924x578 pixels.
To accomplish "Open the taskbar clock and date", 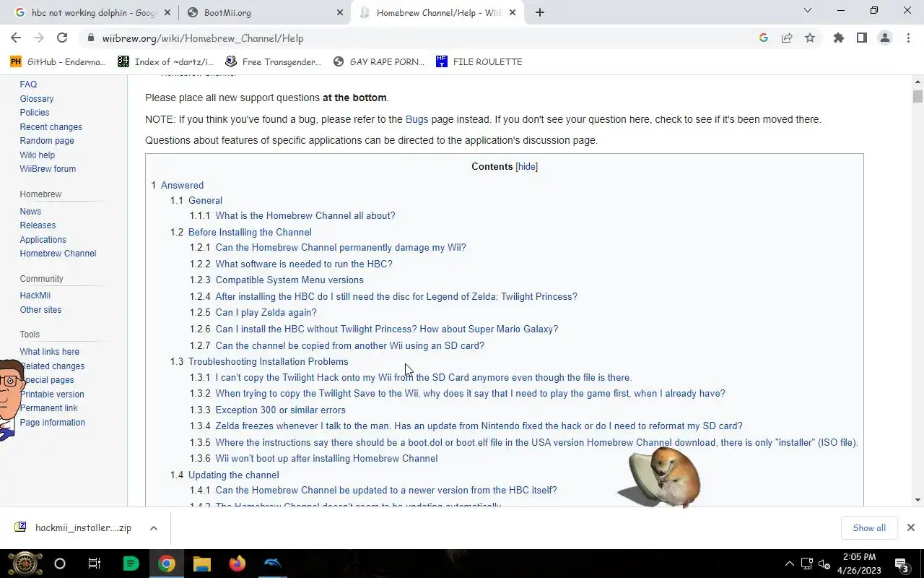I will [859, 564].
